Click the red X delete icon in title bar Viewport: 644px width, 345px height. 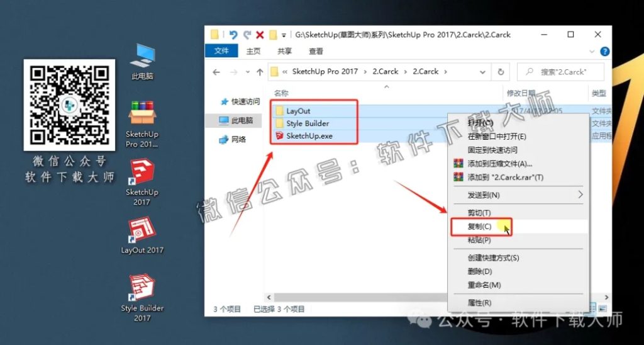260,35
